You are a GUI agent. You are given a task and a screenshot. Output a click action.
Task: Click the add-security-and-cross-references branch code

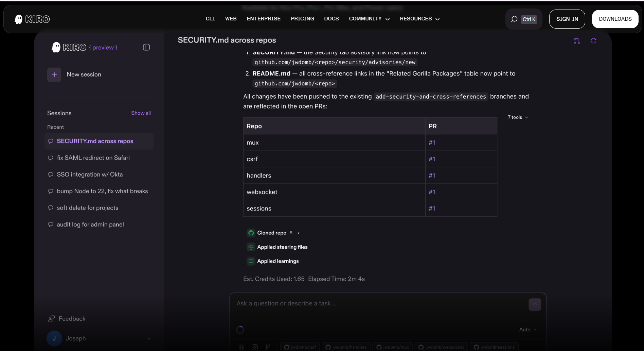point(431,97)
